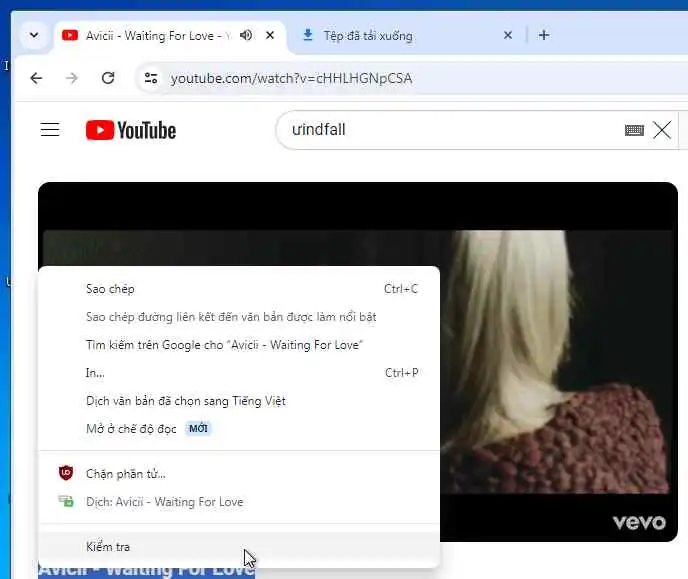Go forward to the next page
Screen dimensions: 688x579
[x=72, y=79]
